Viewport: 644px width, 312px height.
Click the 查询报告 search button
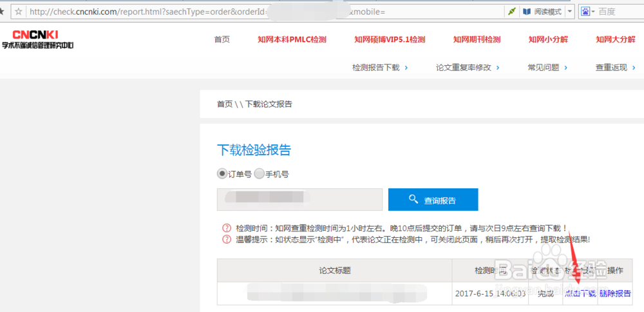pyautogui.click(x=433, y=199)
